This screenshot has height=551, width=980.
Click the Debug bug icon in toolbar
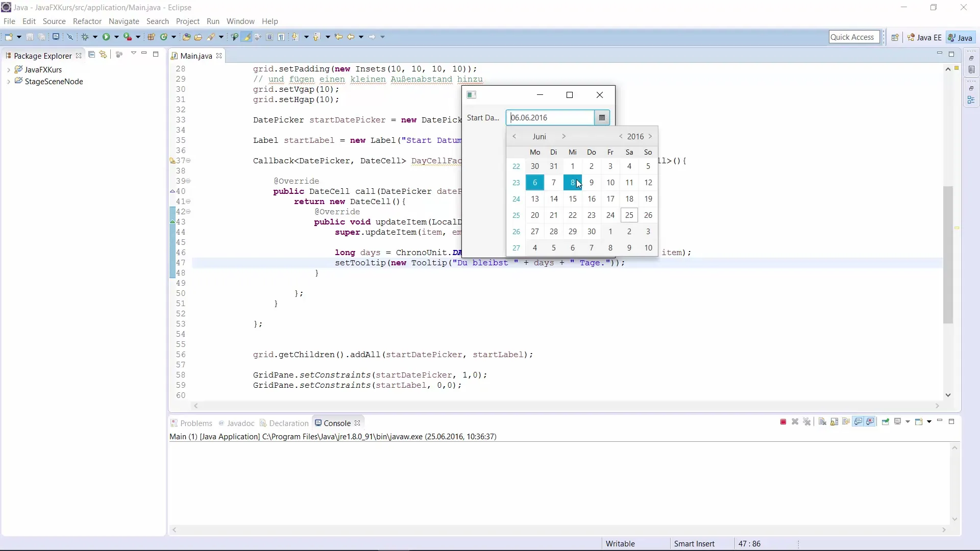(x=85, y=37)
